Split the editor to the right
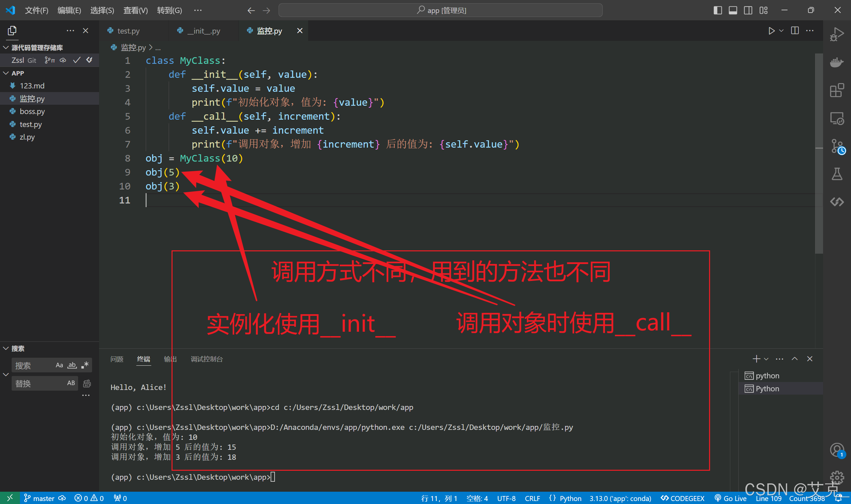This screenshot has height=504, width=851. pos(794,31)
